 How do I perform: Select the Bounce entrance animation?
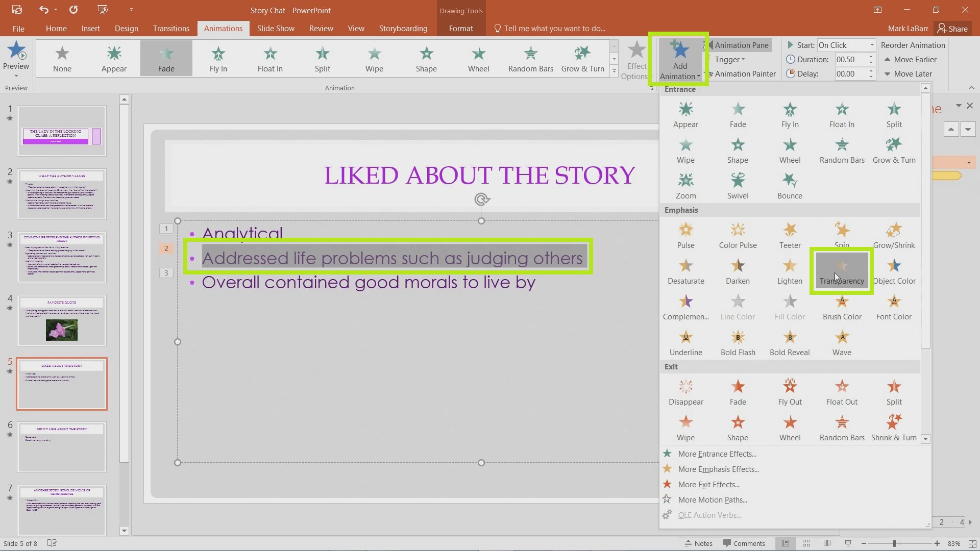click(x=790, y=185)
